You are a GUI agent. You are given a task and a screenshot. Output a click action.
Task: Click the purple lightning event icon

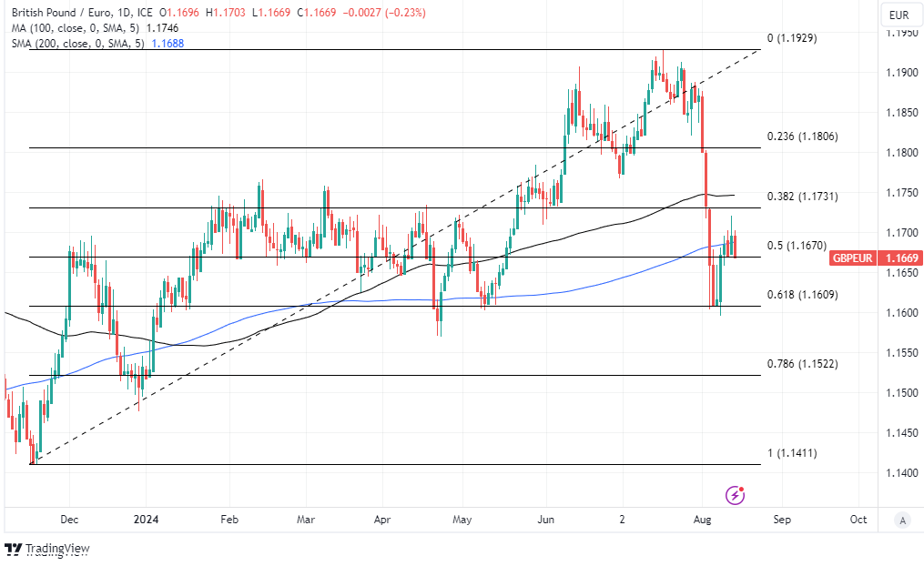tap(736, 495)
